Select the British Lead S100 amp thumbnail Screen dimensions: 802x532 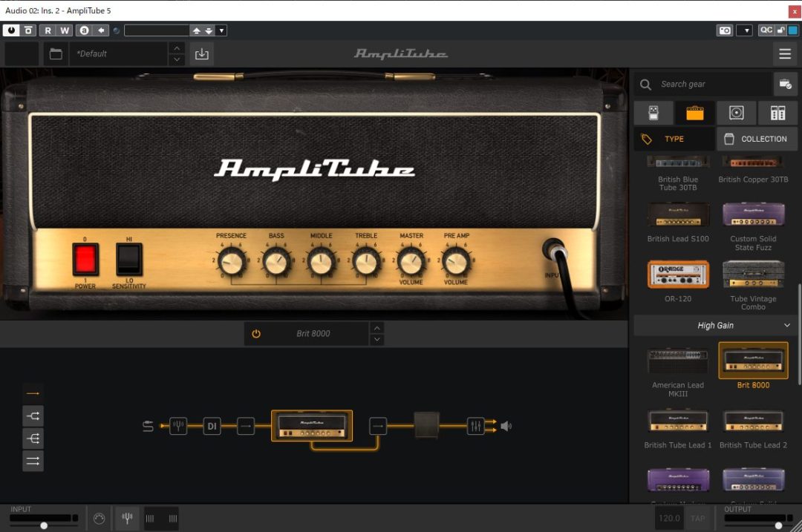pyautogui.click(x=678, y=215)
